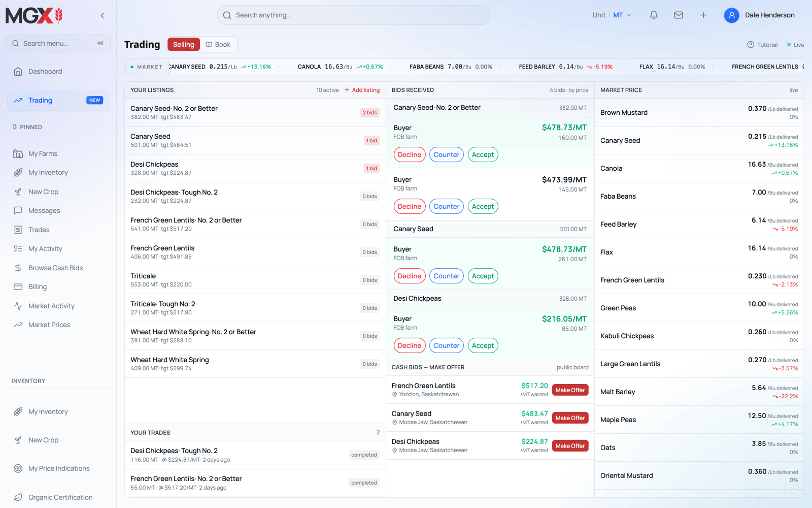Image resolution: width=812 pixels, height=508 pixels.
Task: Select Kabuli Chickpeas market price row
Action: [699, 336]
